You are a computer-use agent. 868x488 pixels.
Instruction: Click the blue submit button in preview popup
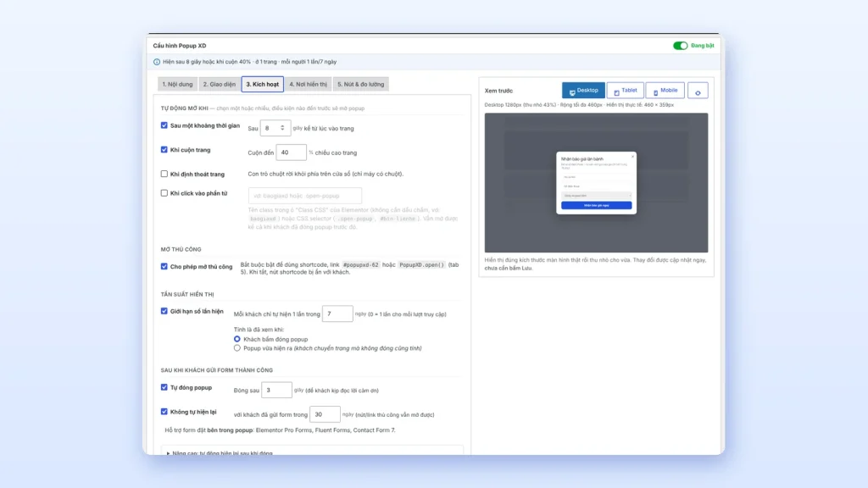(596, 205)
